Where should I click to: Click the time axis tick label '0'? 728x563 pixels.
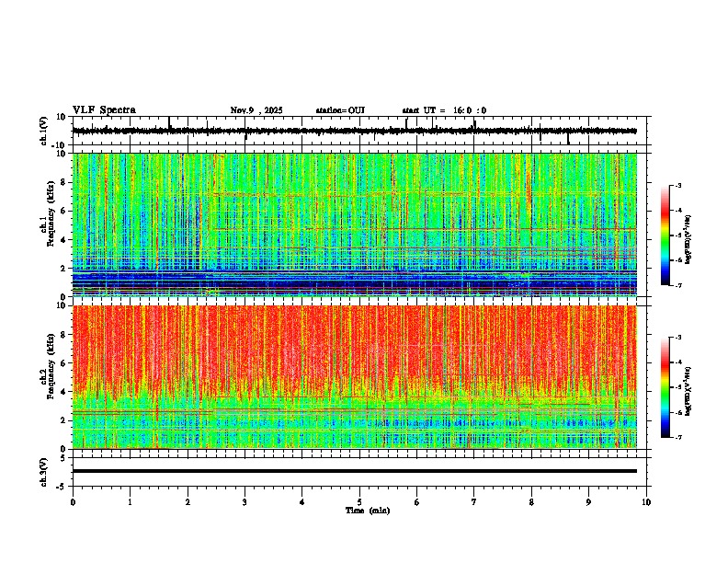tap(73, 502)
